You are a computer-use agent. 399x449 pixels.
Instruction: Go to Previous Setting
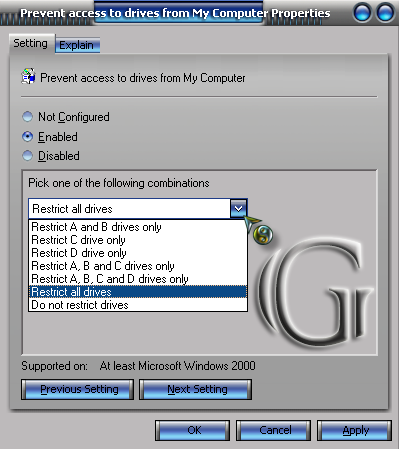pos(78,389)
